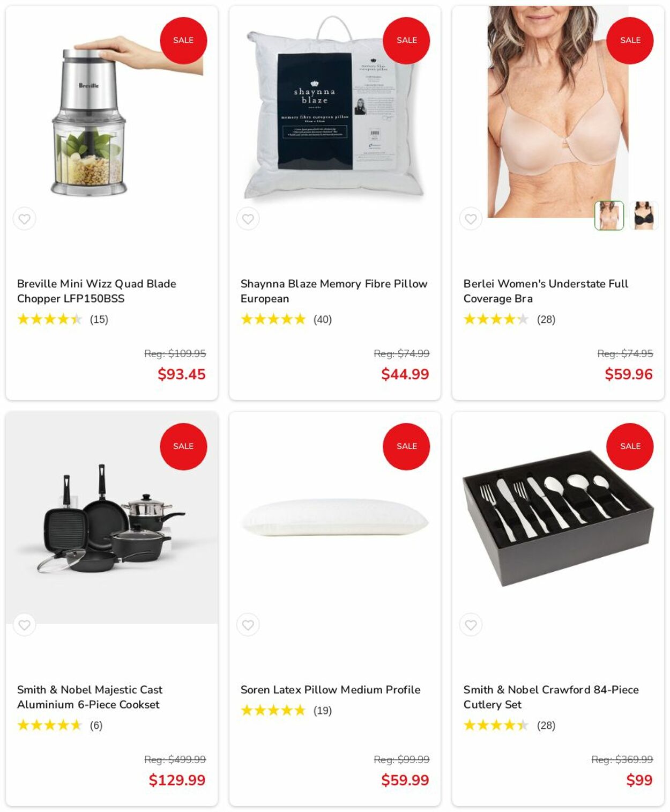Screen dimensions: 670x812
Task: See the 19 ratings for Soren pillow
Action: [323, 711]
